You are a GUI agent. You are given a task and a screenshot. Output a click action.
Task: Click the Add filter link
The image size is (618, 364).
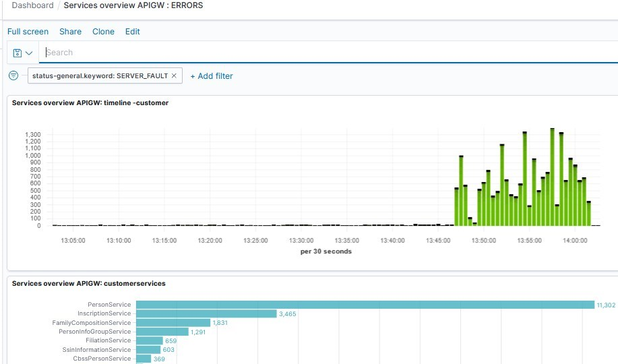point(212,76)
